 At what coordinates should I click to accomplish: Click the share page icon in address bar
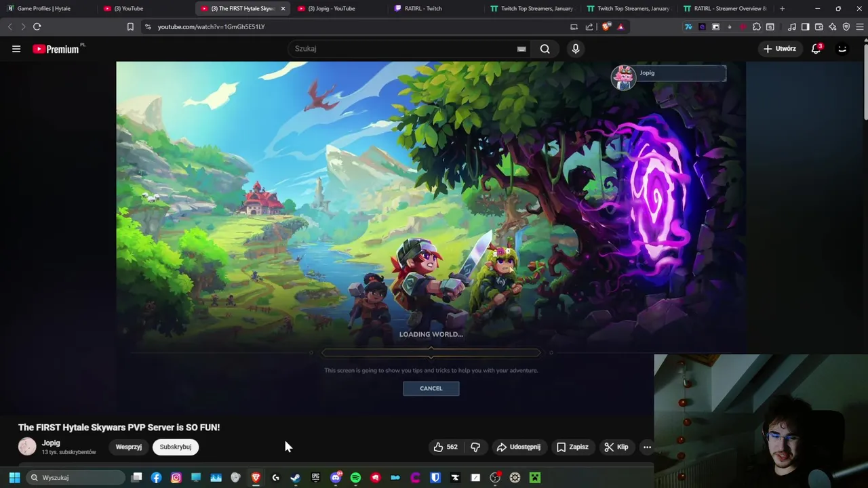pyautogui.click(x=589, y=26)
